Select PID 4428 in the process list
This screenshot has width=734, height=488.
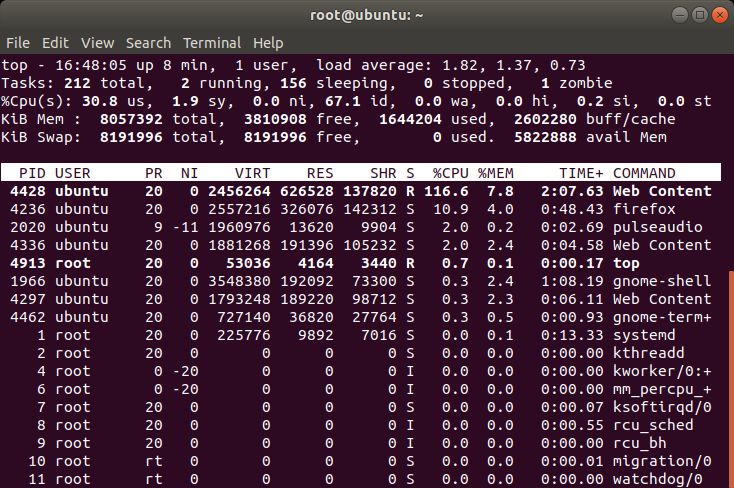click(x=28, y=191)
